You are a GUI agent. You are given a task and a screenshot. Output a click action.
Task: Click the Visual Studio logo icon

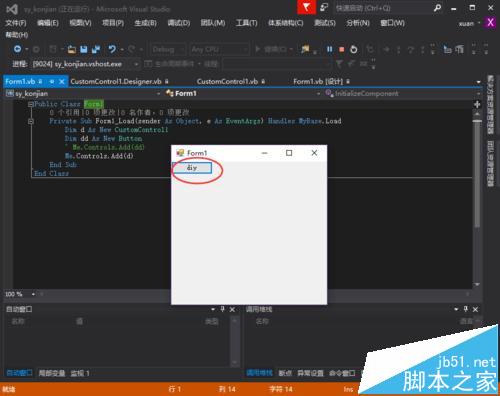pyautogui.click(x=12, y=9)
